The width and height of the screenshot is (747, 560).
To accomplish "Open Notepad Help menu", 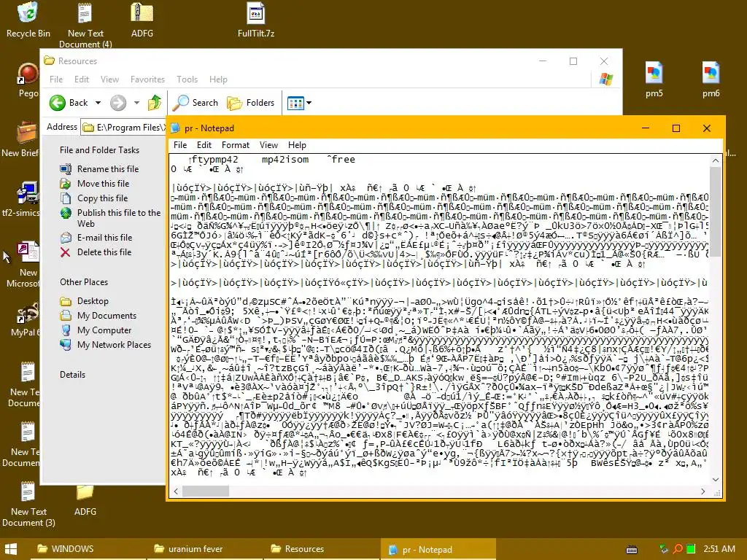I will 297,145.
